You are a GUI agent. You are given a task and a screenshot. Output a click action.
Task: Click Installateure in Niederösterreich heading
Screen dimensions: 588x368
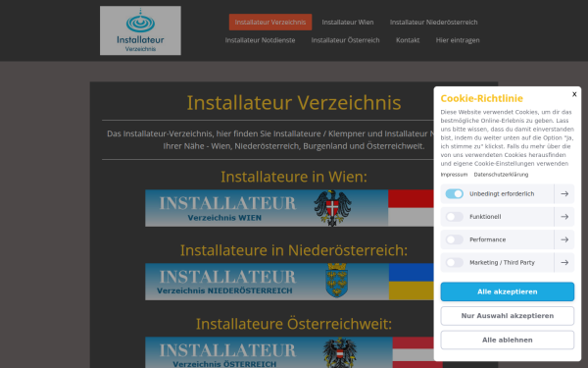pos(294,250)
